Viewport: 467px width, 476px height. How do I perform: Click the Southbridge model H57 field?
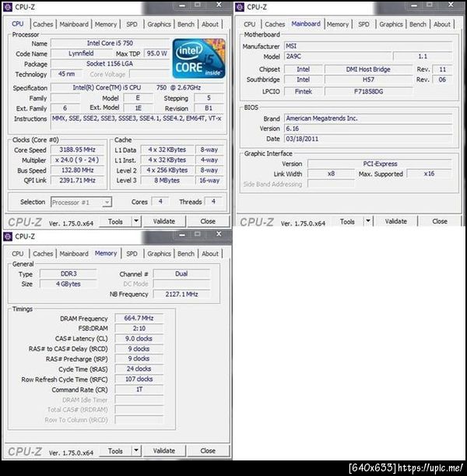click(368, 79)
